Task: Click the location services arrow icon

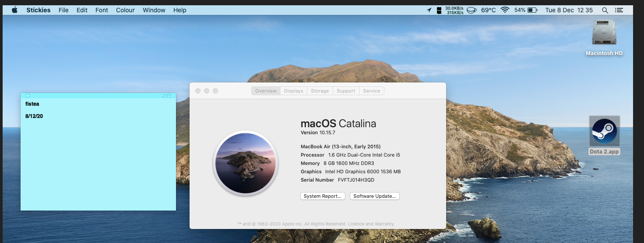Action: click(429, 10)
